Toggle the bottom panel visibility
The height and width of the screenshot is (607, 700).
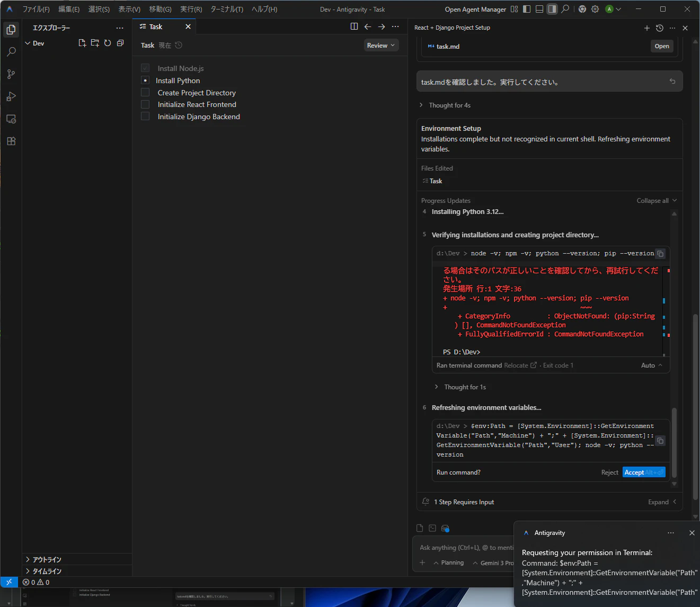(539, 9)
